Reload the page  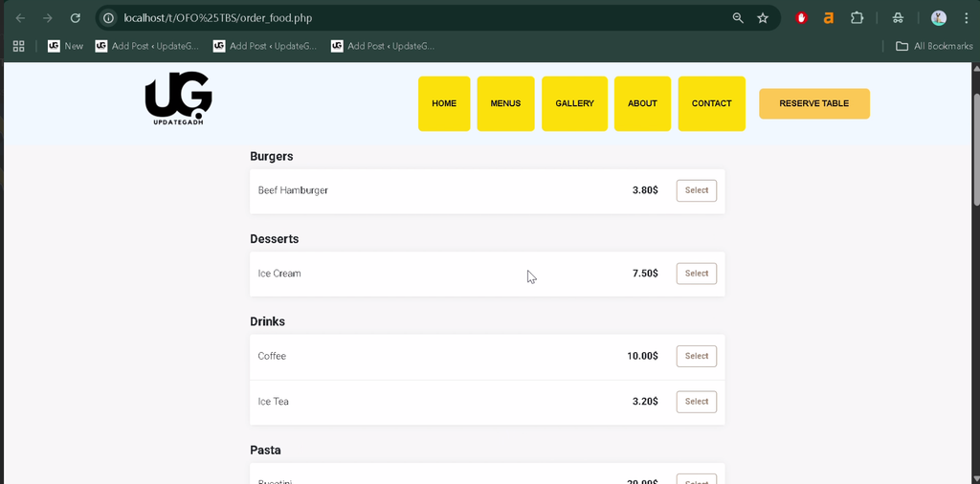click(x=75, y=18)
